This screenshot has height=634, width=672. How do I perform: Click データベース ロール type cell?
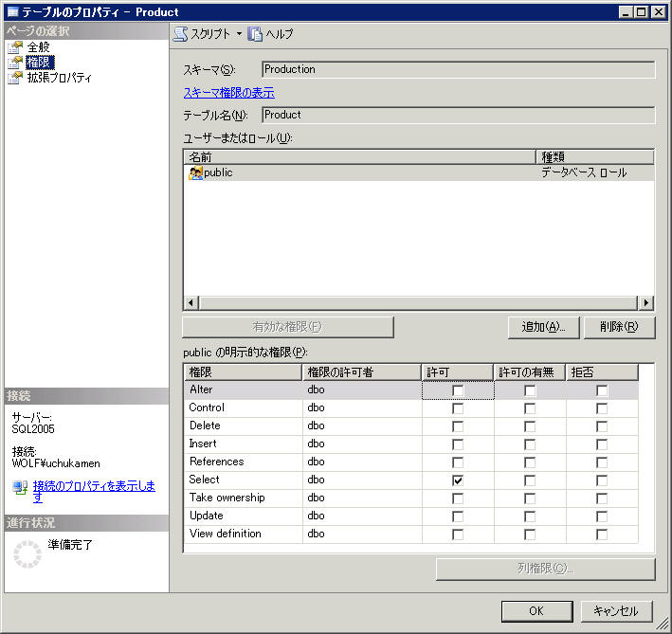584,172
